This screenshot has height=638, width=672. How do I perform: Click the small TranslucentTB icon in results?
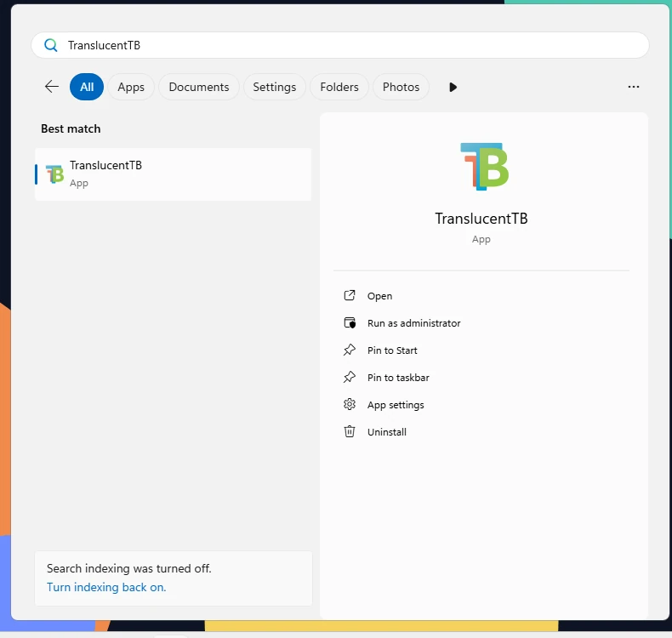coord(54,174)
